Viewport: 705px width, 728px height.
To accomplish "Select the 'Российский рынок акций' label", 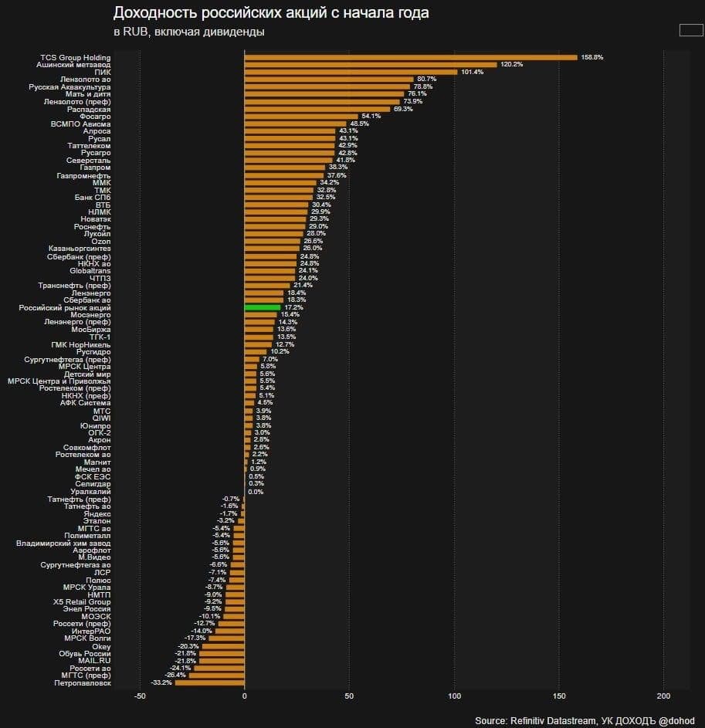I will coord(65,308).
